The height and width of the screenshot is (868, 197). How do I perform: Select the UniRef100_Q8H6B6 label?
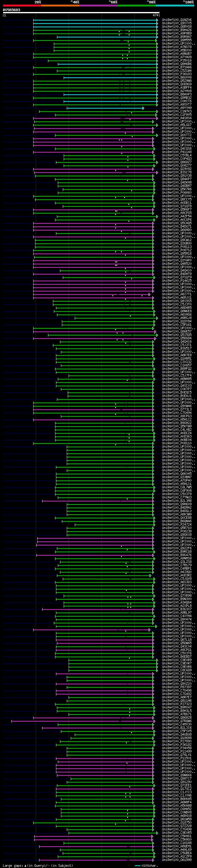point(176,64)
